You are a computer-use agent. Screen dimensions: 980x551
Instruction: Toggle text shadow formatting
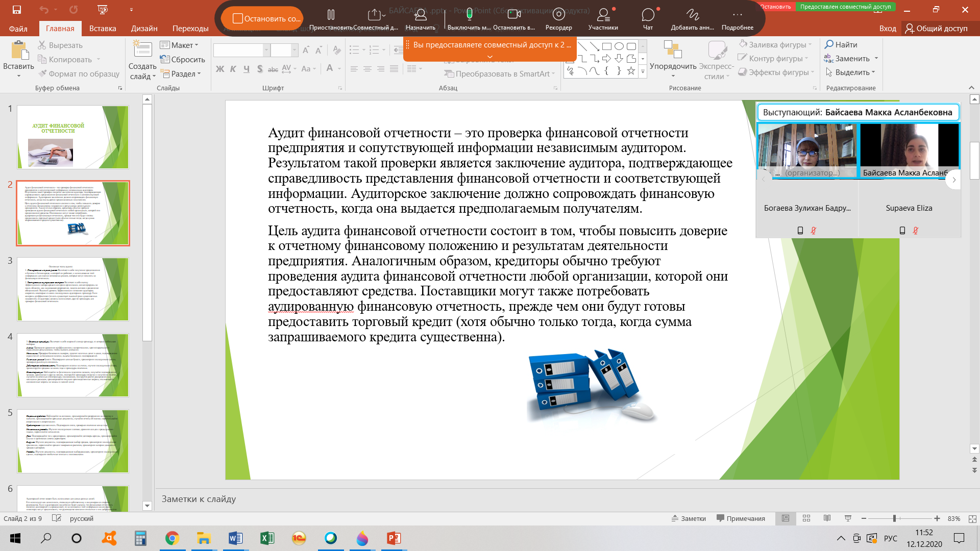click(260, 69)
